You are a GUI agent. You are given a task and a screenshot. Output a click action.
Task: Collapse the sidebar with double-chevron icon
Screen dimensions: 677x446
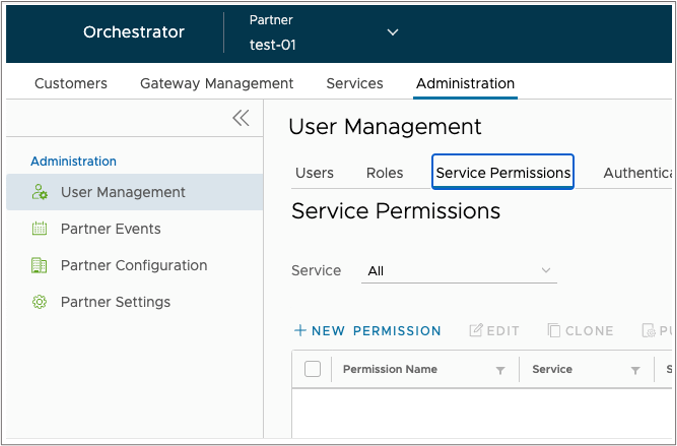pos(241,118)
